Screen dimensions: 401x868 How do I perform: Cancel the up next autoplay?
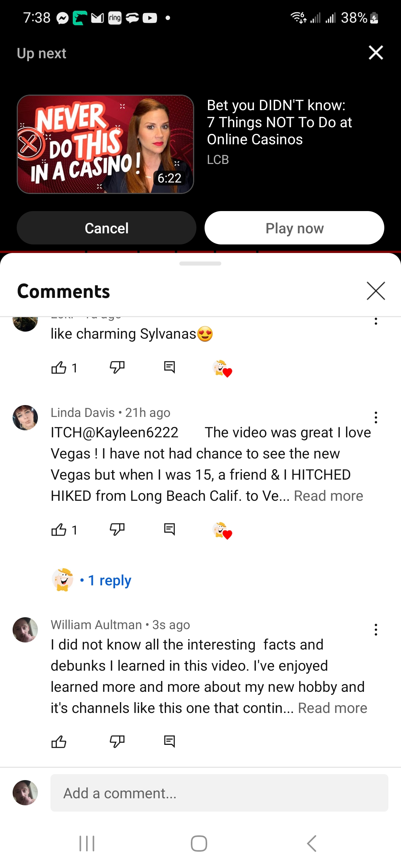[107, 228]
